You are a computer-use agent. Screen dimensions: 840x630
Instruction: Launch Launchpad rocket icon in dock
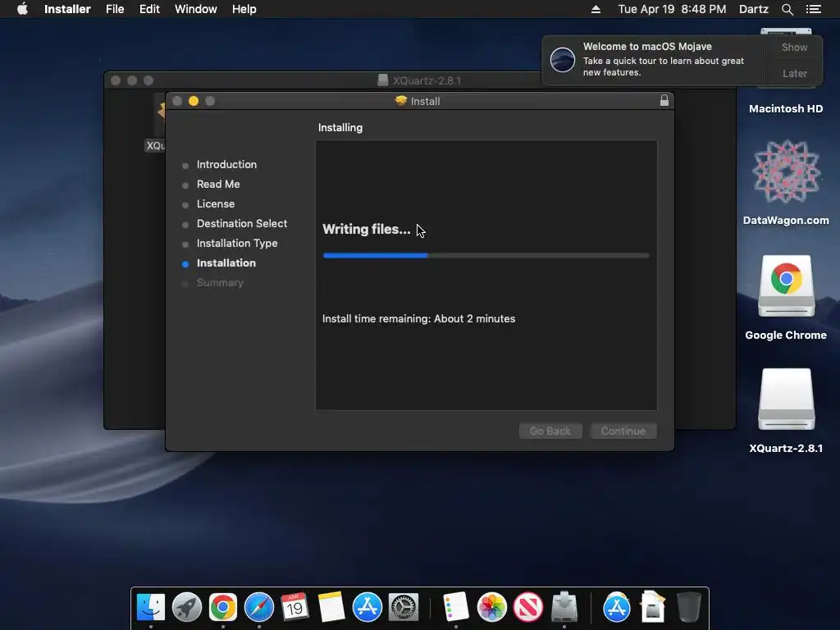click(187, 608)
